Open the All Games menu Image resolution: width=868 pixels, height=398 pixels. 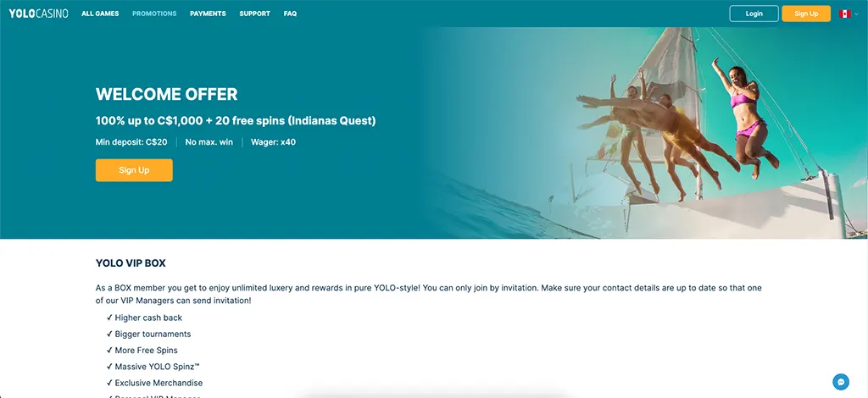click(100, 14)
